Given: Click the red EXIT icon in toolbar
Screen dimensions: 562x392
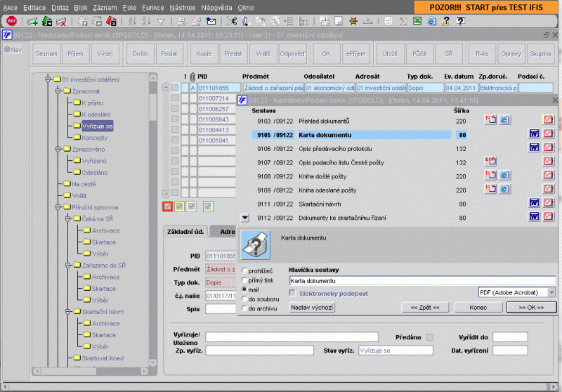Looking at the screenshot, I should [x=11, y=21].
